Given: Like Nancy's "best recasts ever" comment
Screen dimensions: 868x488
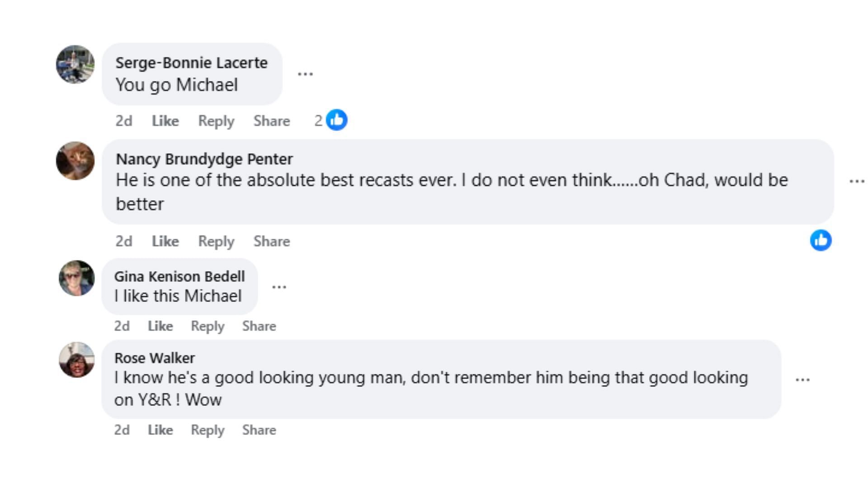Looking at the screenshot, I should [x=165, y=241].
